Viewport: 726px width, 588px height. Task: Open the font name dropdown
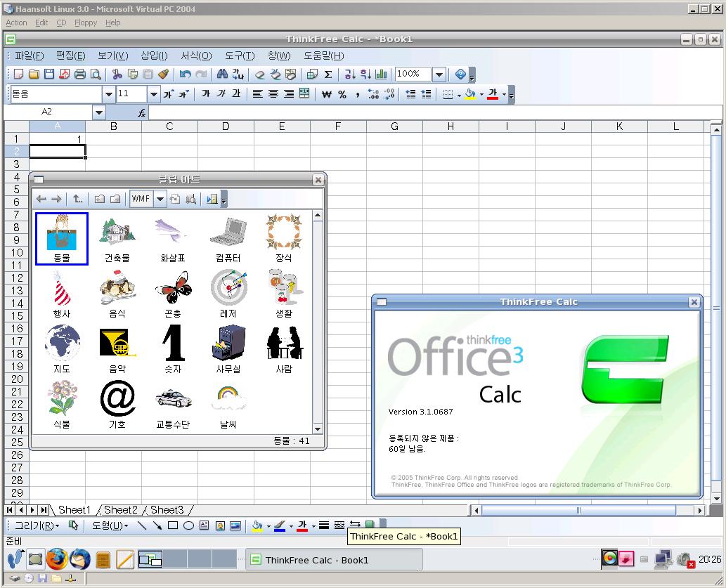pos(108,94)
